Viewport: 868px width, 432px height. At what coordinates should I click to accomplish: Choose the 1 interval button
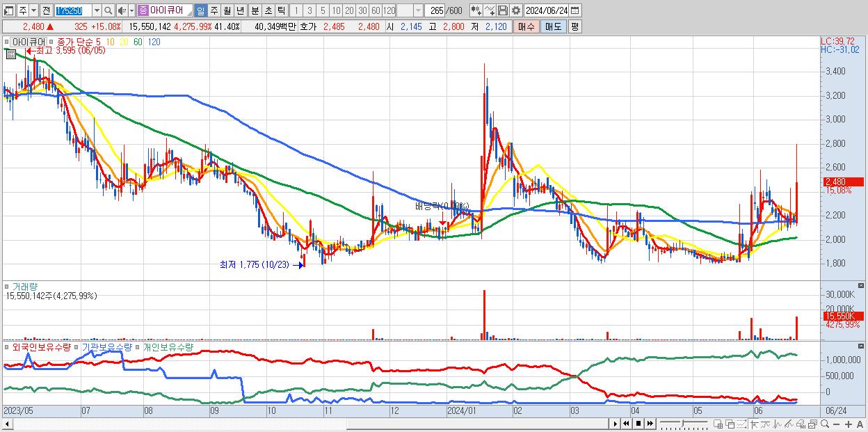[296, 10]
